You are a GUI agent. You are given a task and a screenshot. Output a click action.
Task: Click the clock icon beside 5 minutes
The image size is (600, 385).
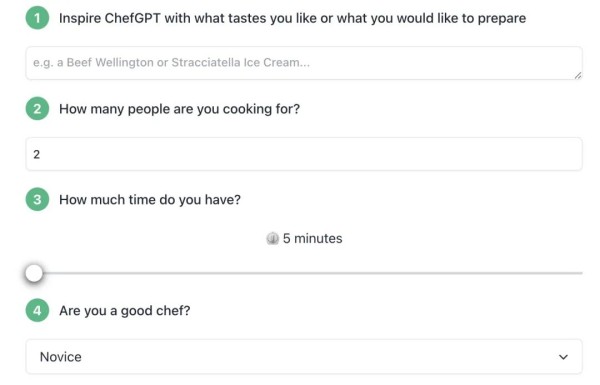[272, 238]
